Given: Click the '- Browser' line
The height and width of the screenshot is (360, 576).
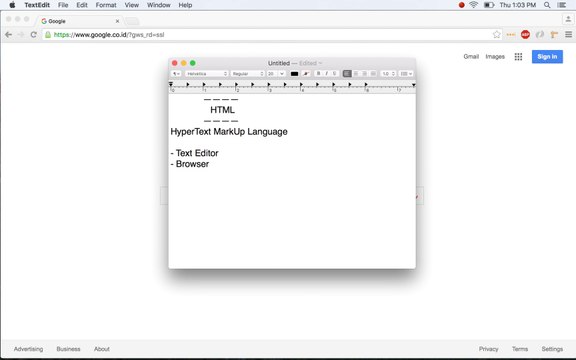Looking at the screenshot, I should tap(190, 164).
